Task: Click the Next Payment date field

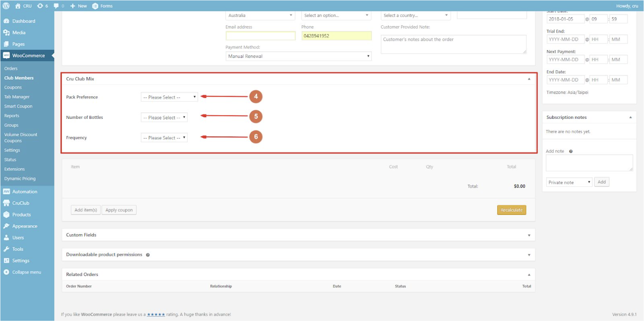Action: 565,59
